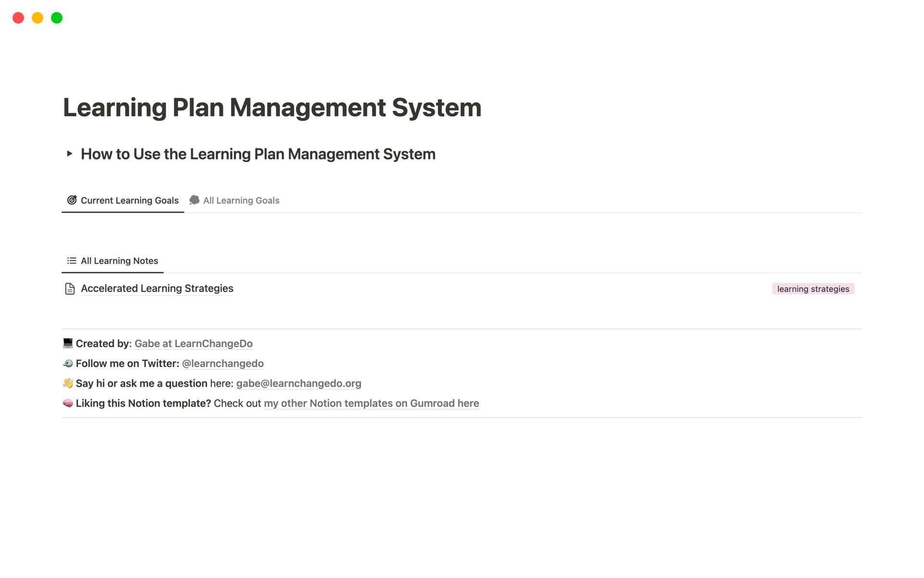Viewport: 924px width, 578px height.
Task: Click the All Learning Goals tab icon
Action: (x=195, y=200)
